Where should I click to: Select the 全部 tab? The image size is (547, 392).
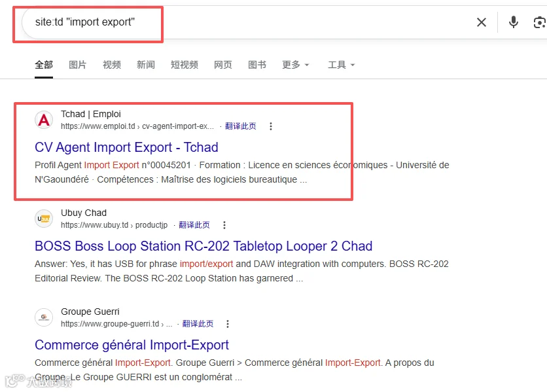[x=44, y=65]
